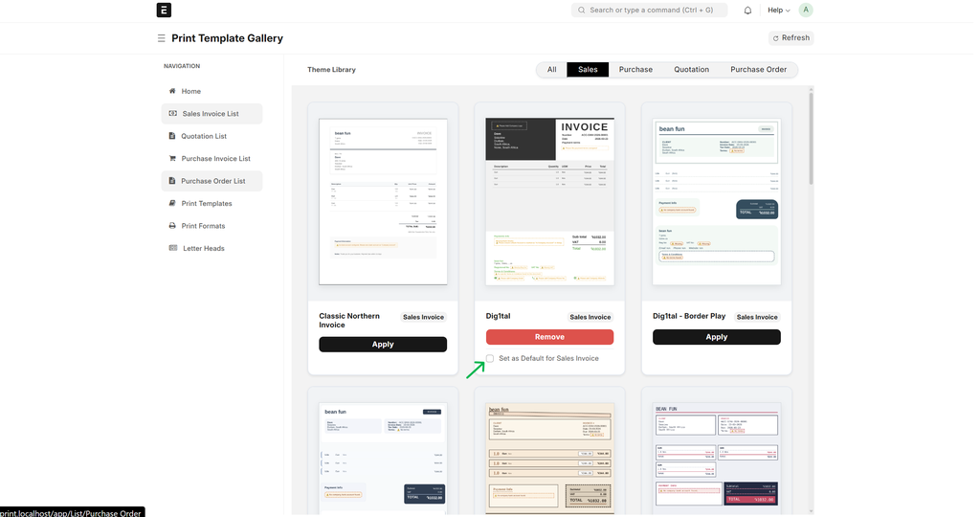This screenshot has height=517, width=980.
Task: Enable Set as Default for Sales Invoice
Action: (491, 359)
